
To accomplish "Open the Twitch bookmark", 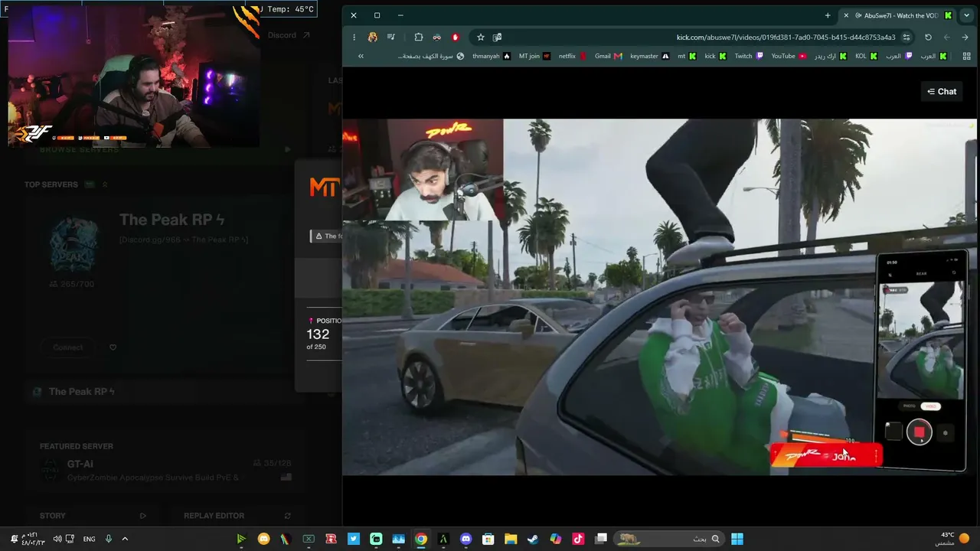I will coord(749,56).
